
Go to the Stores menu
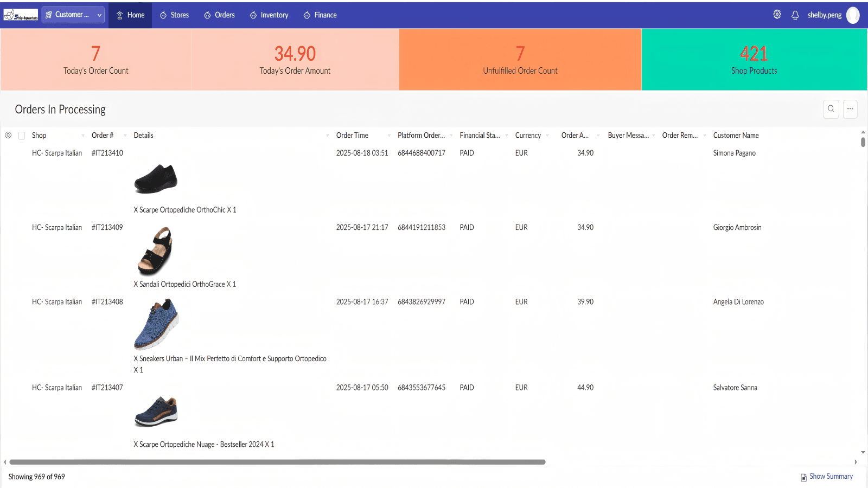(x=174, y=15)
